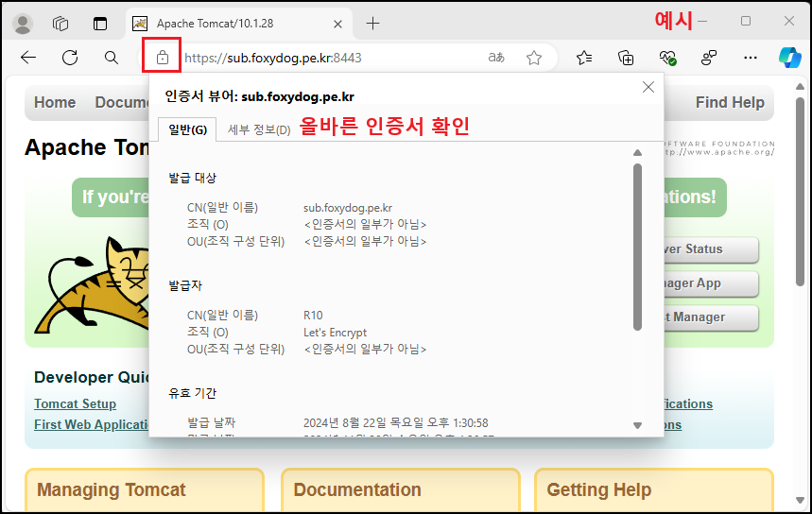The image size is (812, 514).
Task: Open Settings and more menu
Action: click(750, 58)
